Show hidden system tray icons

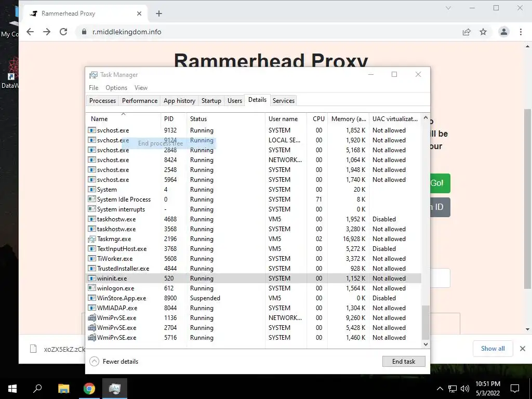pyautogui.click(x=440, y=389)
